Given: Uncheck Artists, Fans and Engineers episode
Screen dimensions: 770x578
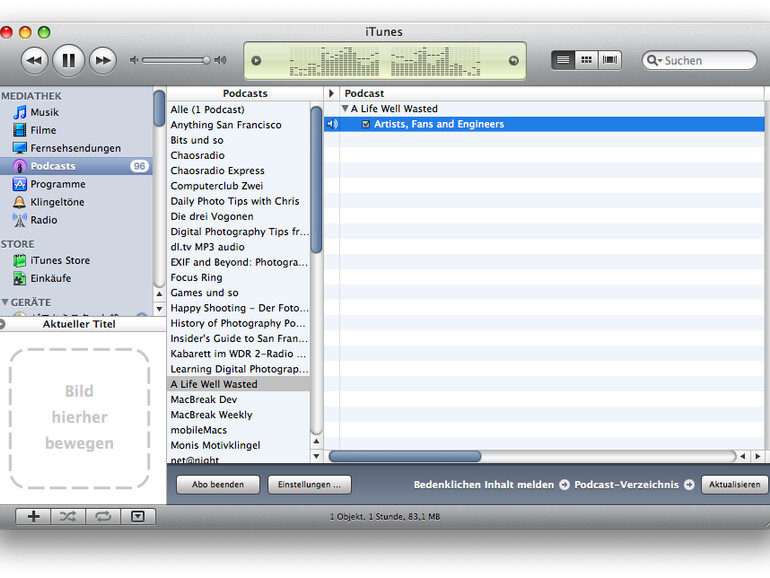Looking at the screenshot, I should 366,124.
